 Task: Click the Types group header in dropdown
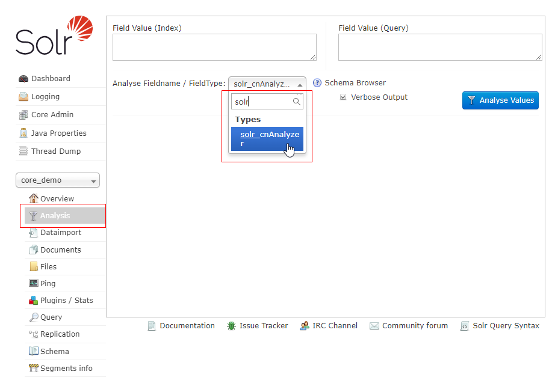(248, 120)
